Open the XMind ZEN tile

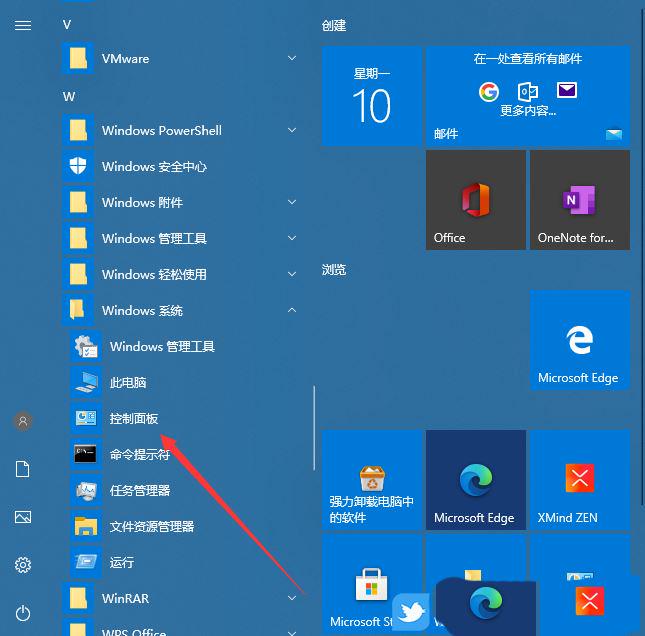point(580,480)
